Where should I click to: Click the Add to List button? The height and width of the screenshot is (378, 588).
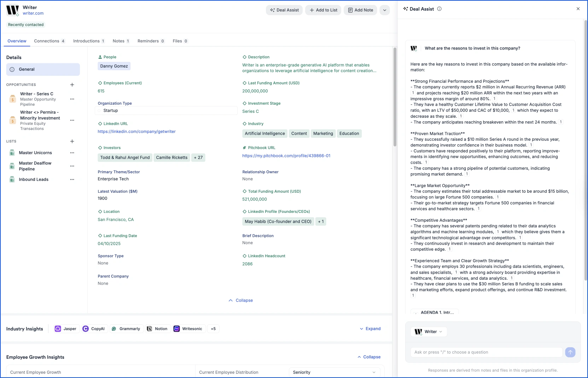[323, 10]
